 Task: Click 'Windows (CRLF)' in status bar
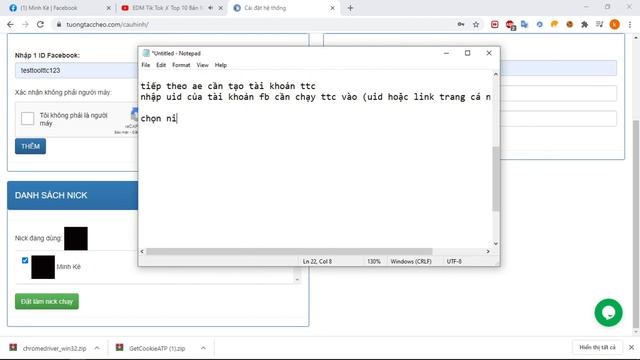(411, 262)
